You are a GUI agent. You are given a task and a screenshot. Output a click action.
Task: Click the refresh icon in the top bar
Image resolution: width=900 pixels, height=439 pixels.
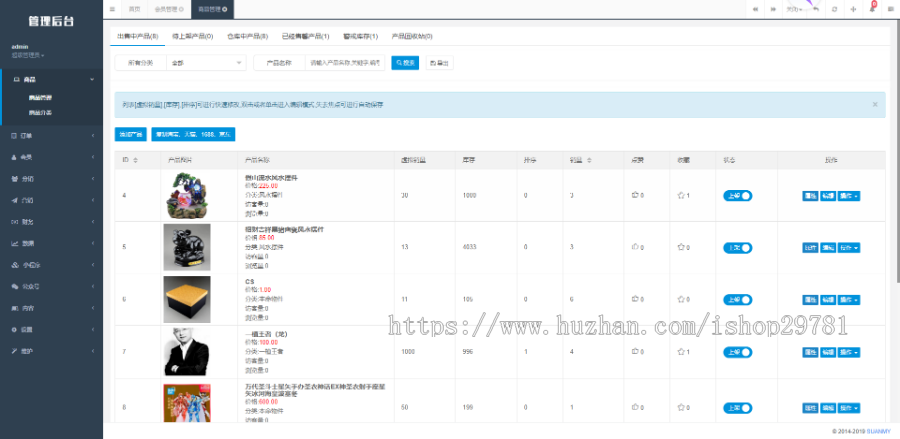tap(835, 9)
